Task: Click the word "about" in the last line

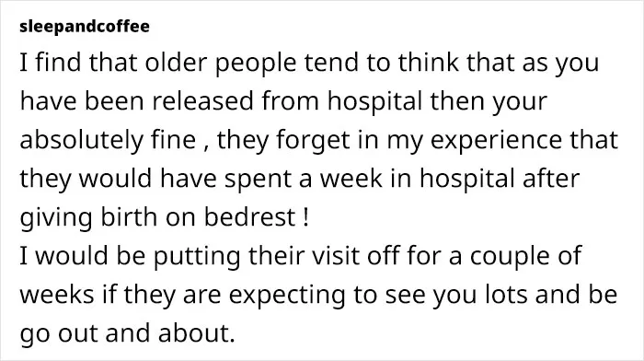Action: click(x=196, y=333)
